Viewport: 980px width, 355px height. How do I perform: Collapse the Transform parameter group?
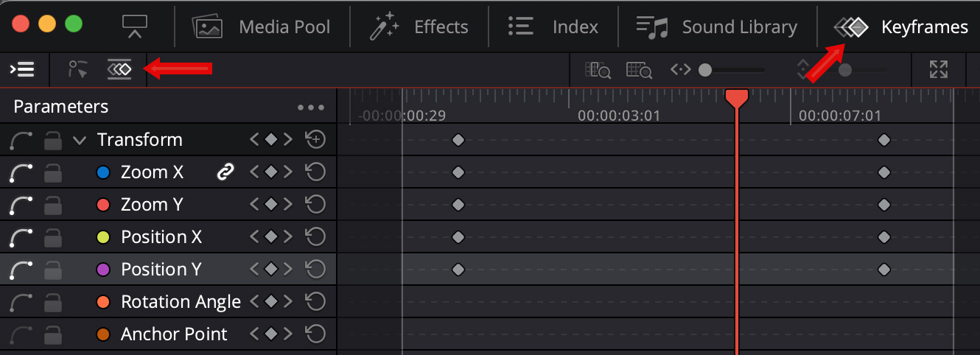(80, 140)
